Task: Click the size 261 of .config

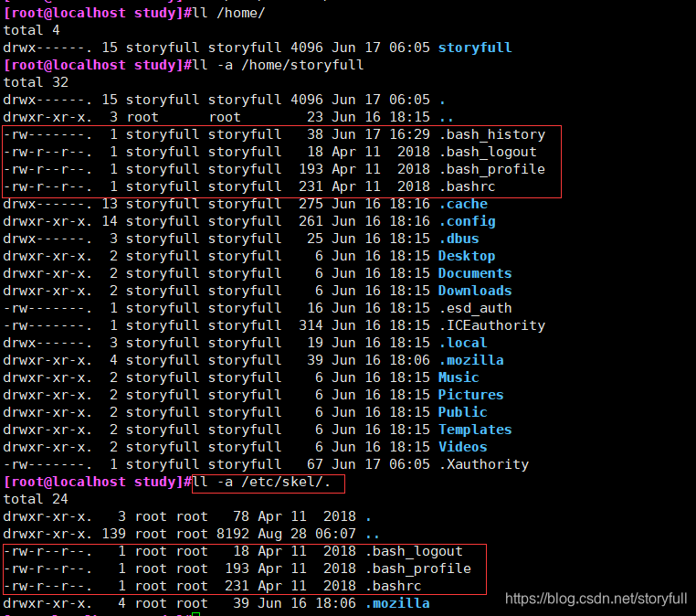Action: [311, 221]
